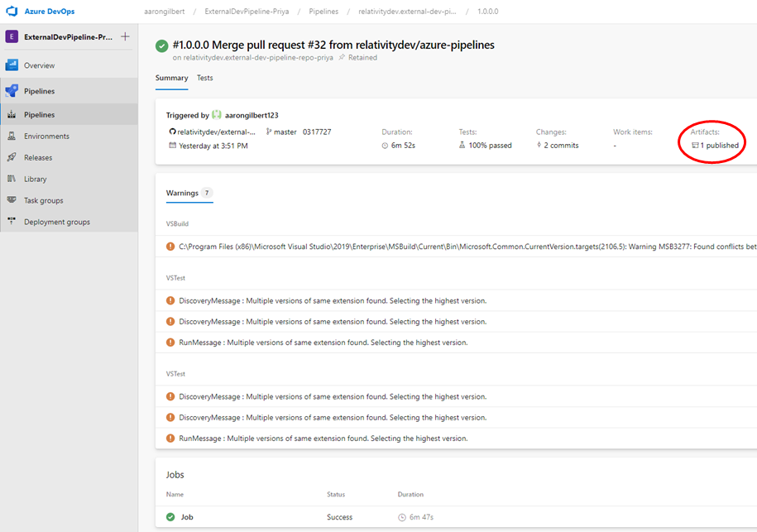Image resolution: width=757 pixels, height=532 pixels.
Task: Click the Retained pin icon
Action: coord(342,57)
